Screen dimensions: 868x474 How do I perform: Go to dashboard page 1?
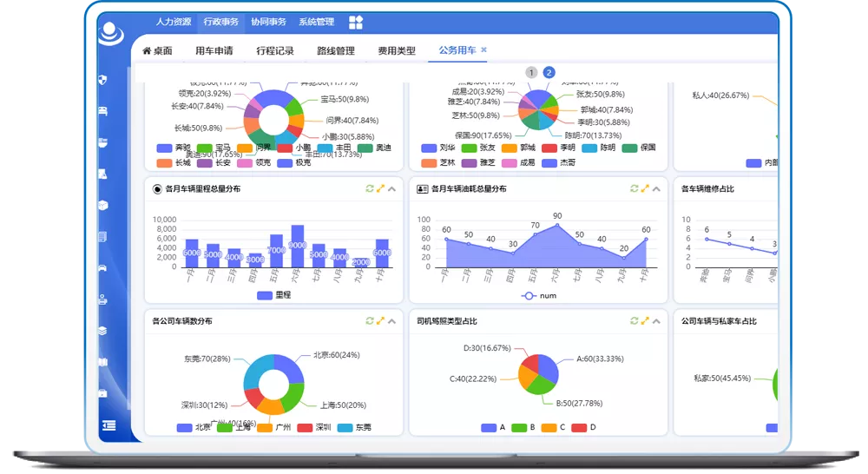(531, 73)
